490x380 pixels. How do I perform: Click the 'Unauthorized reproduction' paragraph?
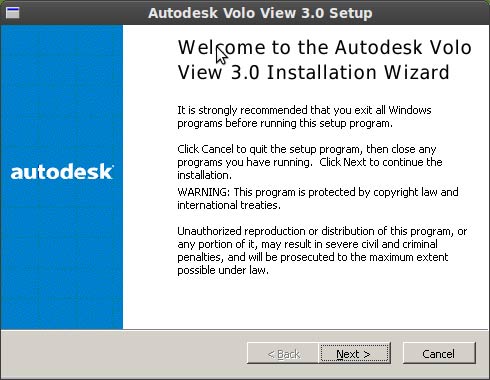point(322,251)
